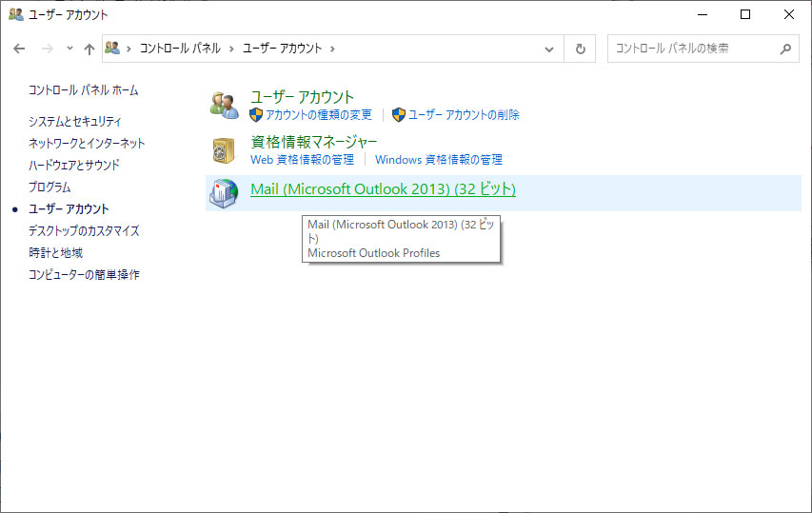812x513 pixels.
Task: Go up one level with Up arrow
Action: pos(89,49)
